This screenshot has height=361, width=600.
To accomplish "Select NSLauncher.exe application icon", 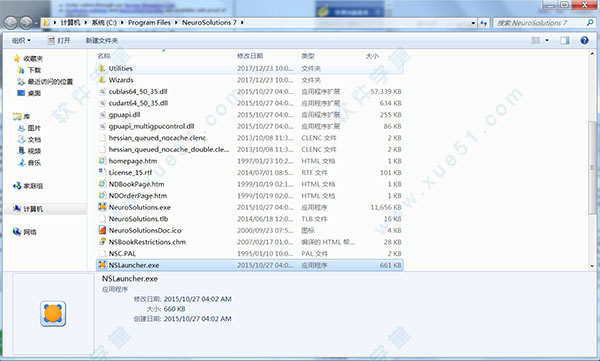I will 102,265.
